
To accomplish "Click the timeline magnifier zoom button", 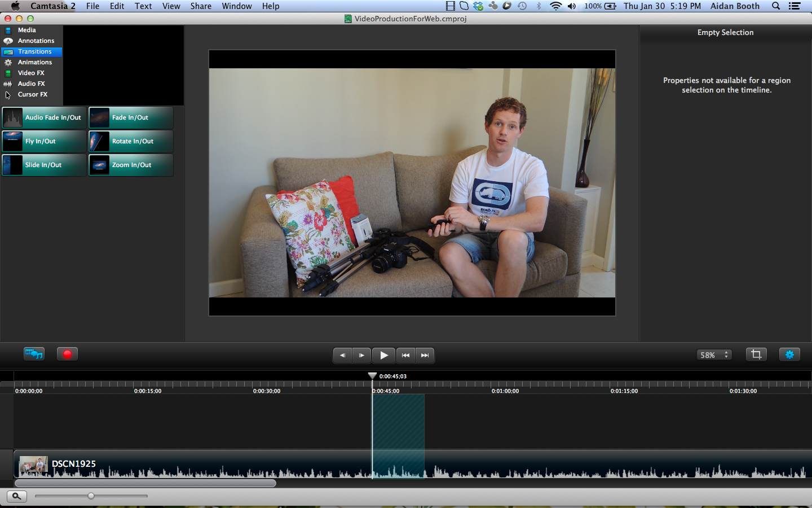I will [x=16, y=496].
